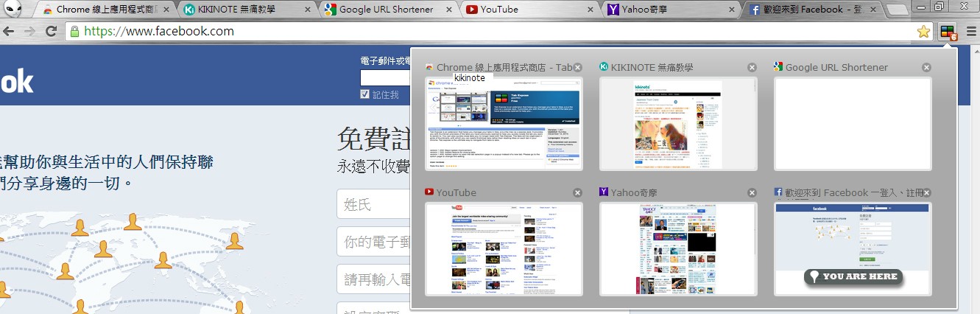Switch to the Chrome 線上應用程式商店 tab
980x314 pixels.
pyautogui.click(x=107, y=10)
